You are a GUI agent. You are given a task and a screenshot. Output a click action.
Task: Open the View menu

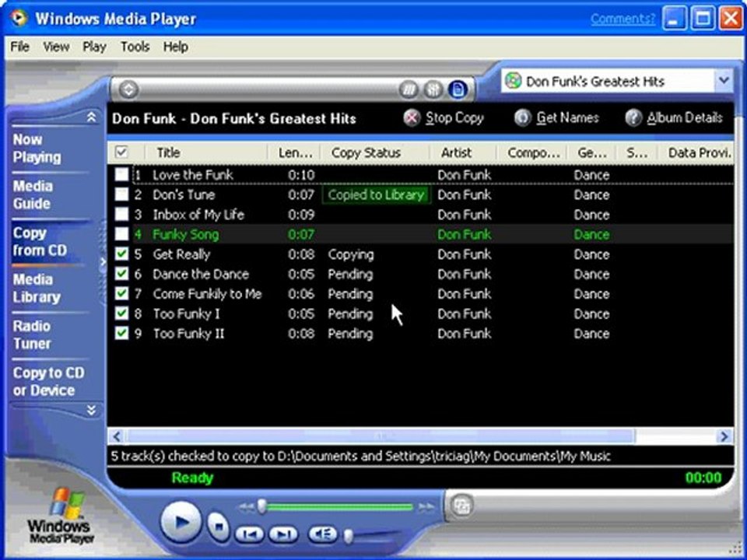tap(56, 47)
